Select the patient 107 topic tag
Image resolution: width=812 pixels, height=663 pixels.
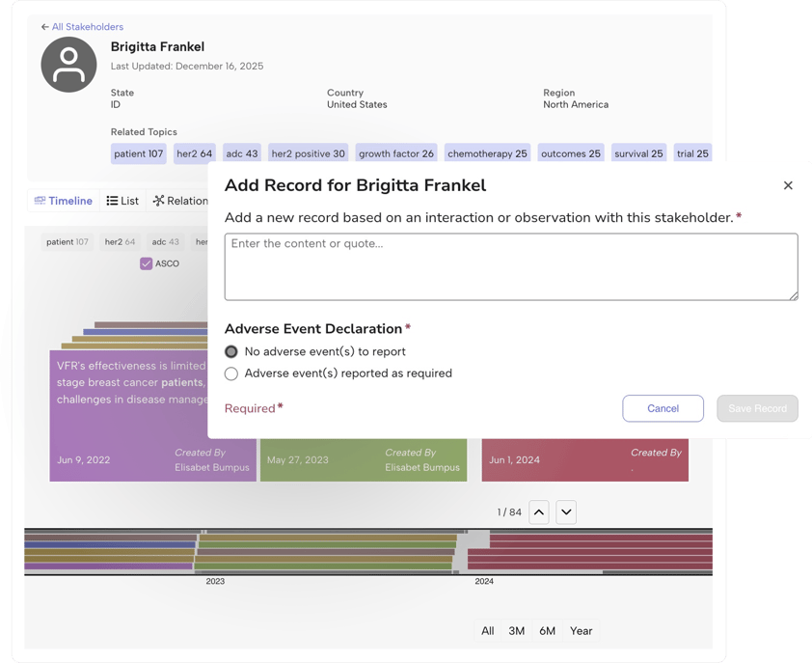[137, 152]
